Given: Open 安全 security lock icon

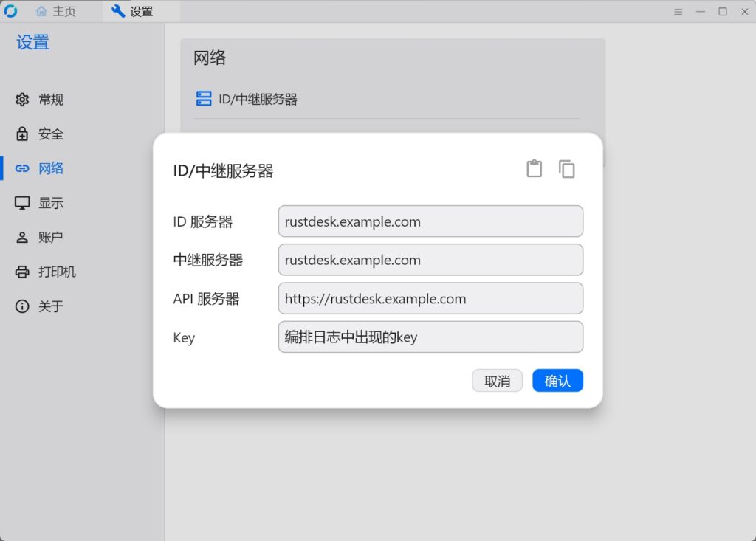Looking at the screenshot, I should (22, 134).
